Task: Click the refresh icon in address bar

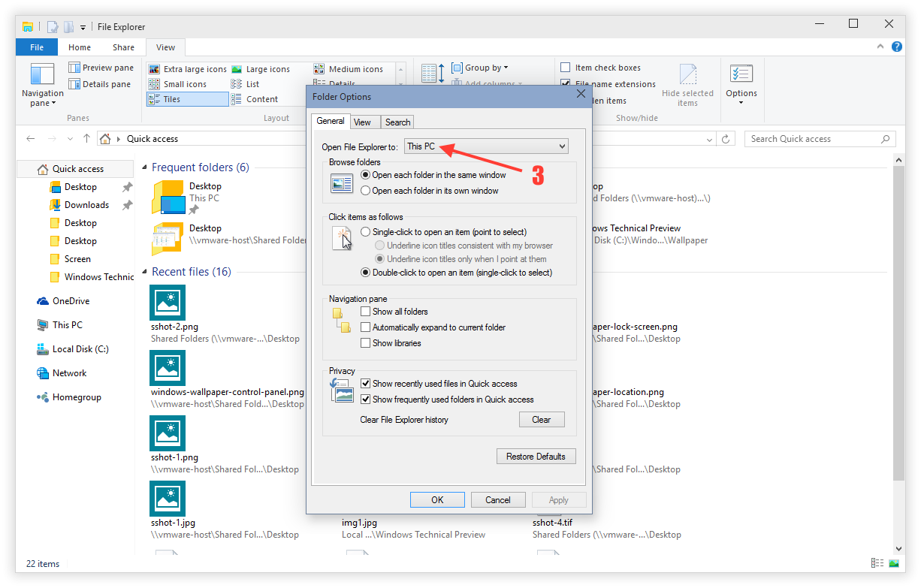Action: 724,139
